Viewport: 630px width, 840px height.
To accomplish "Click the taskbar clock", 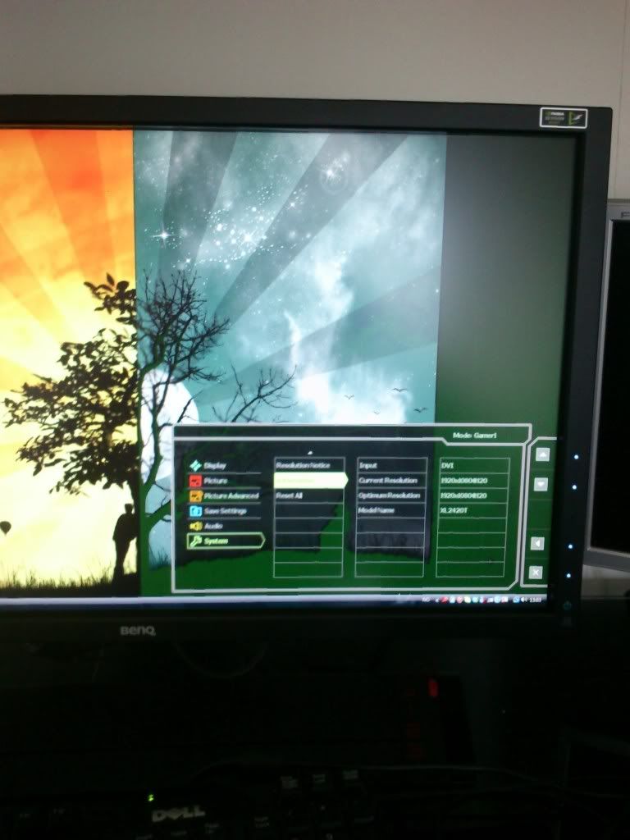I will tap(536, 600).
